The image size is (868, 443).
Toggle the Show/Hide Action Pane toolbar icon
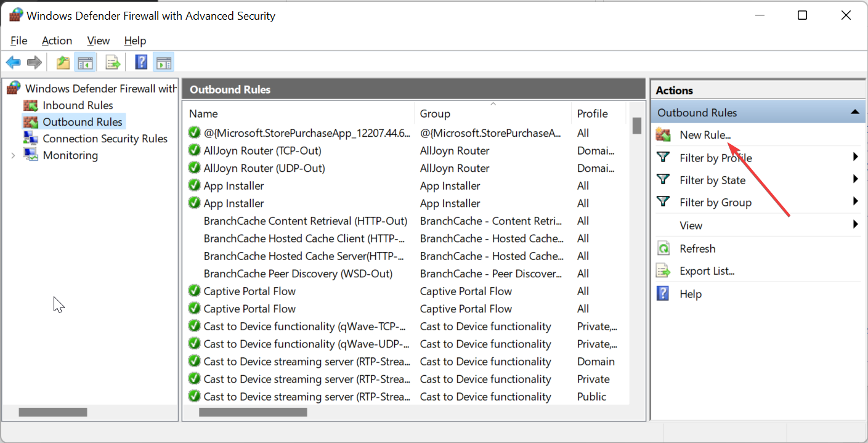[163, 62]
